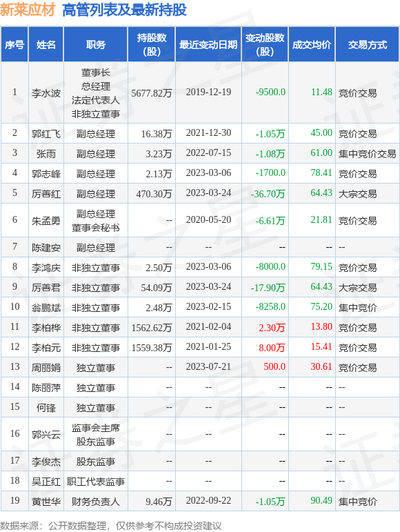Image resolution: width=400 pixels, height=532 pixels.
Task: Click the date 2020-05-20
Action: tap(208, 220)
